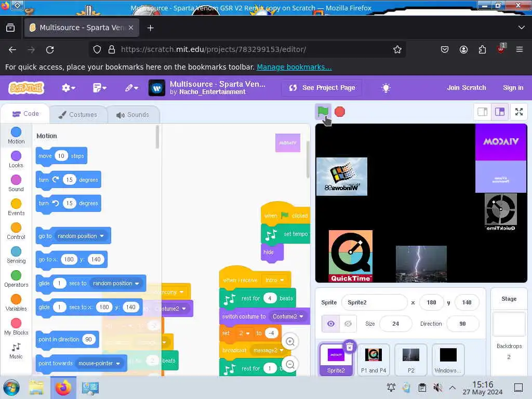
Task: Select 'P1 and P4' sprite thumbnail
Action: coord(374,360)
